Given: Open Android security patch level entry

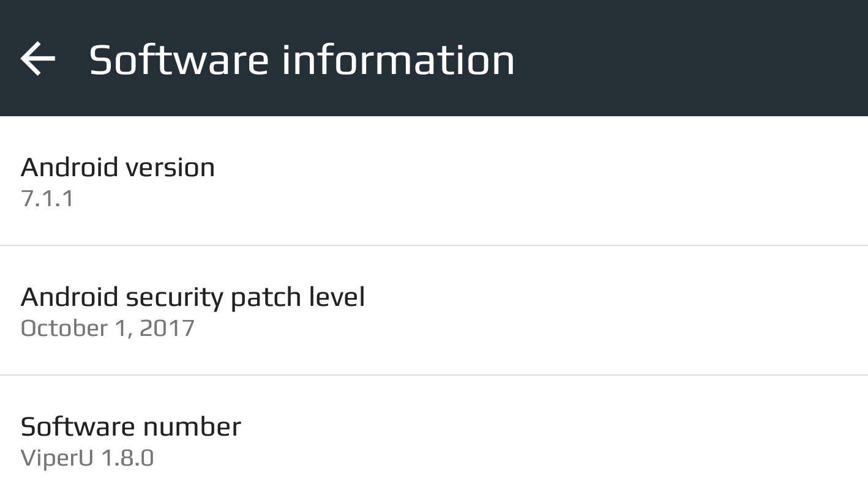Looking at the screenshot, I should [192, 297].
